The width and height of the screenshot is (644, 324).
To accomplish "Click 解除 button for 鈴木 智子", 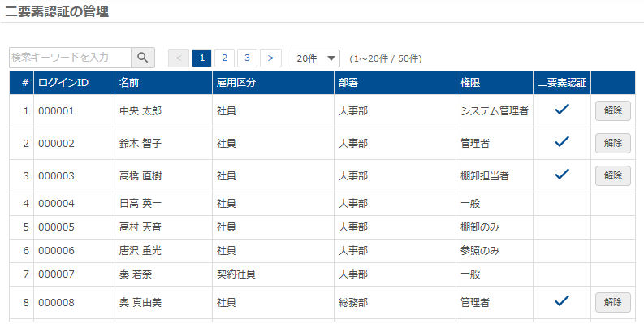I will click(x=613, y=143).
